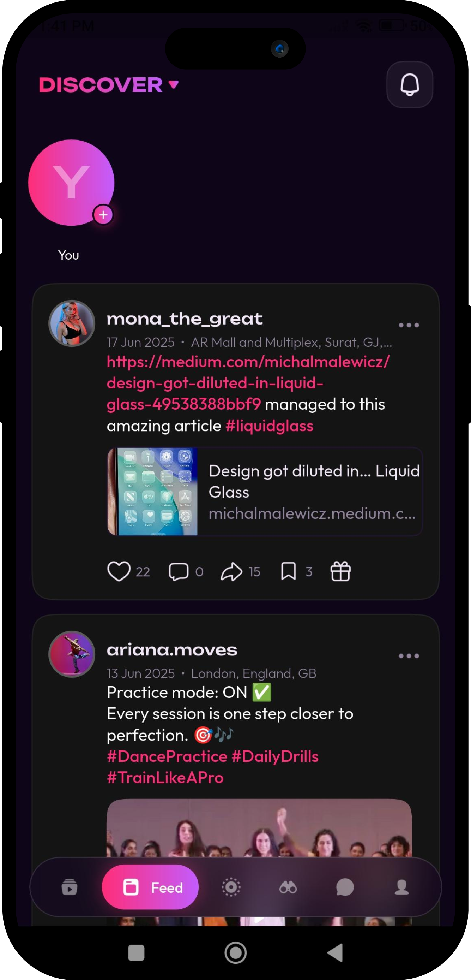Open the notifications bell
This screenshot has height=980, width=471.
pyautogui.click(x=409, y=84)
